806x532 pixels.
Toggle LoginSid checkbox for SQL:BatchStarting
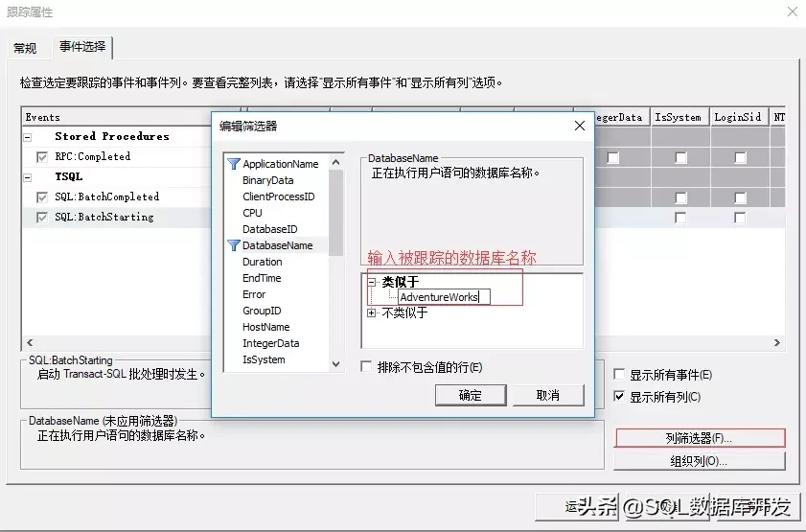point(740,218)
